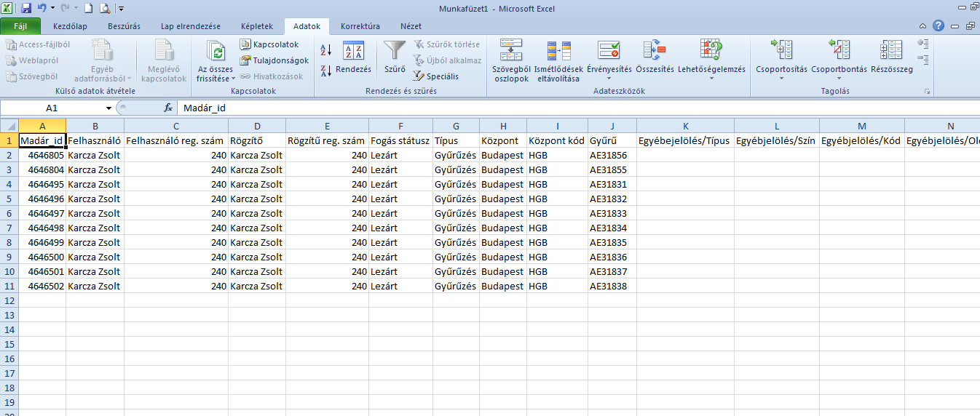Open the Korrektúra tab
Screen dimensions: 980x416
(x=360, y=26)
